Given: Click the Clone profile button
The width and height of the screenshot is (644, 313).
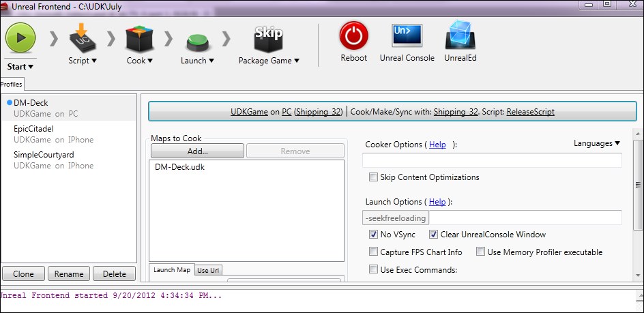Looking at the screenshot, I should pyautogui.click(x=23, y=274).
